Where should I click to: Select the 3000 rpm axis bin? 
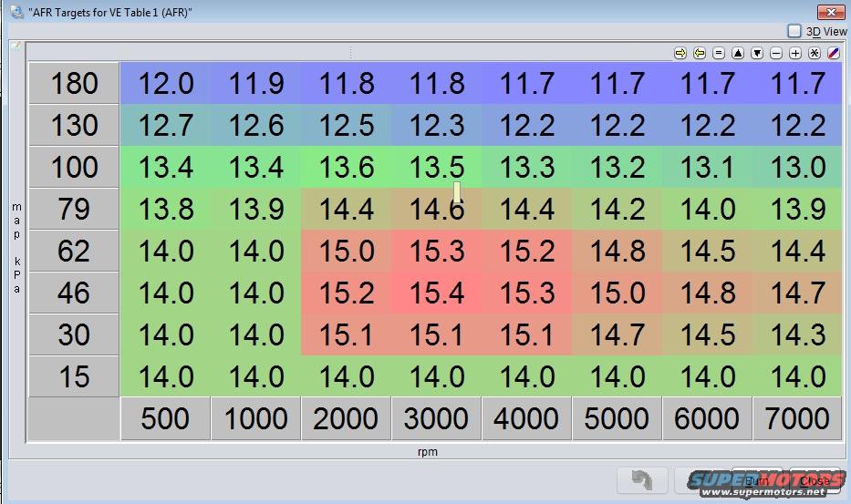[436, 418]
